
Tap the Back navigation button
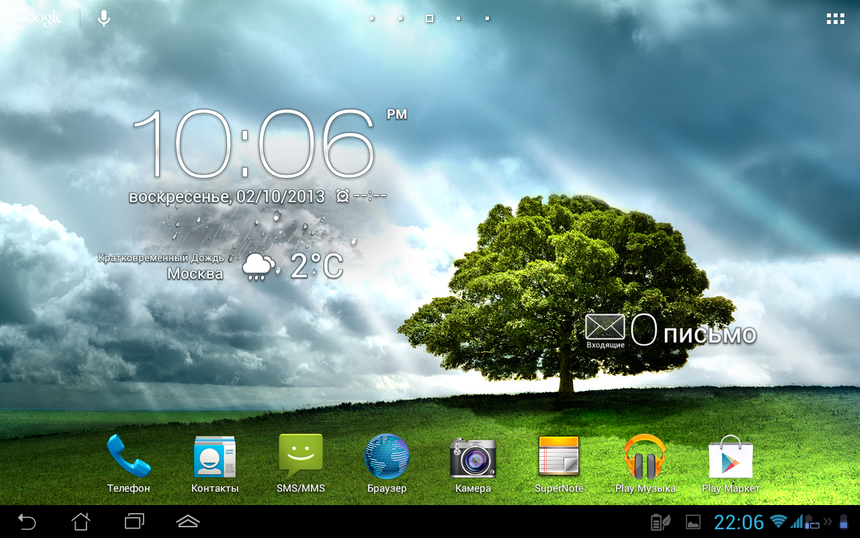coord(27,522)
